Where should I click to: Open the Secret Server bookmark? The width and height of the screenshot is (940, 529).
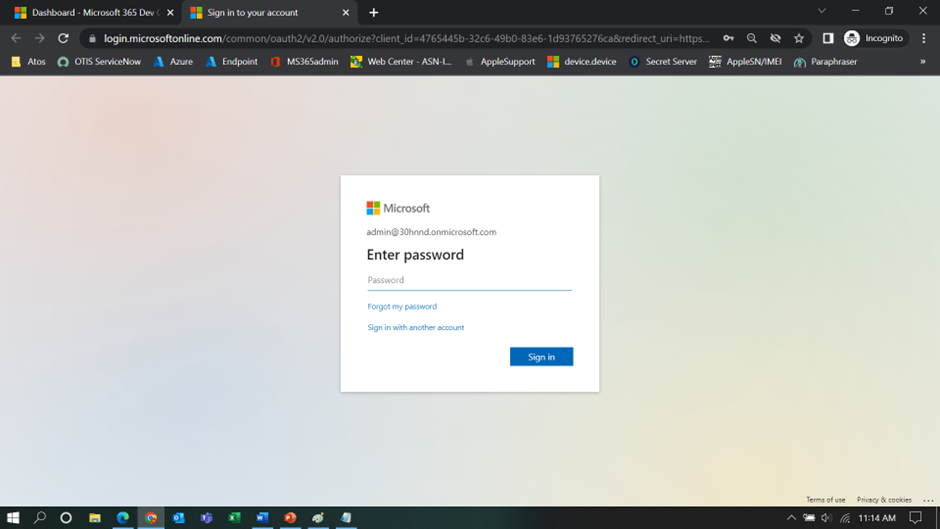pyautogui.click(x=663, y=62)
